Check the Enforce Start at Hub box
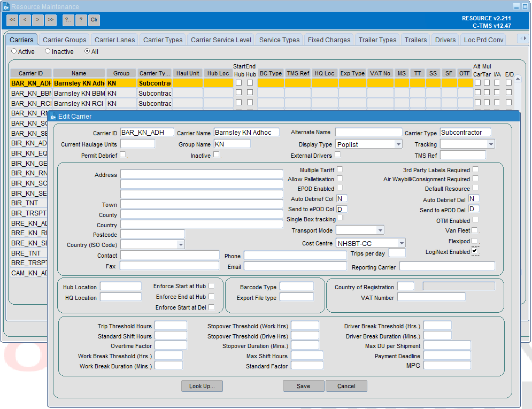532x409 pixels. [211, 286]
